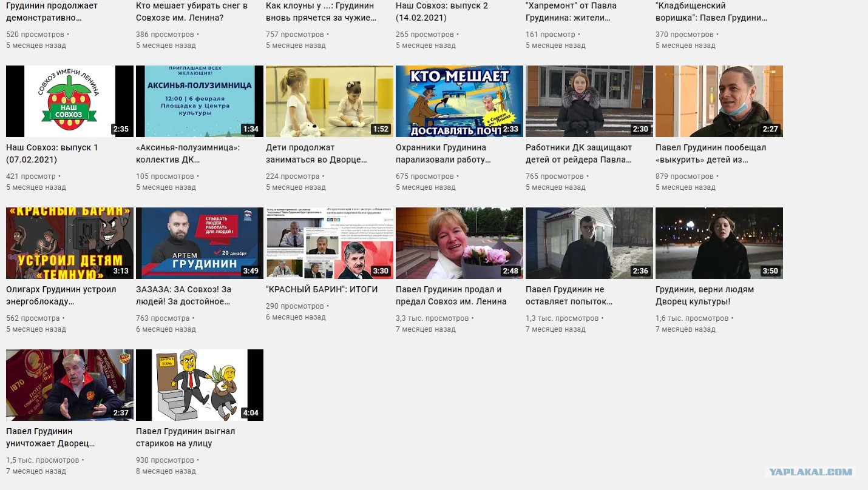Click the '520 просмотров' view count

[x=35, y=35]
